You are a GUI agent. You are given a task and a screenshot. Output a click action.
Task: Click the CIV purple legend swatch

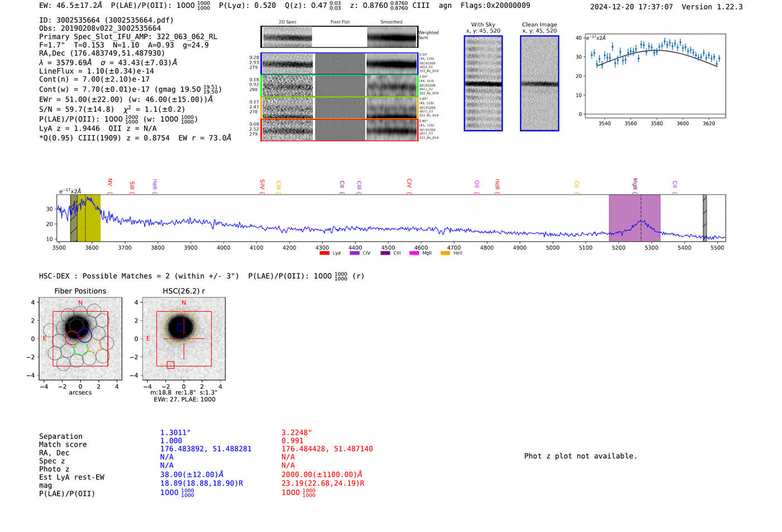click(x=354, y=253)
